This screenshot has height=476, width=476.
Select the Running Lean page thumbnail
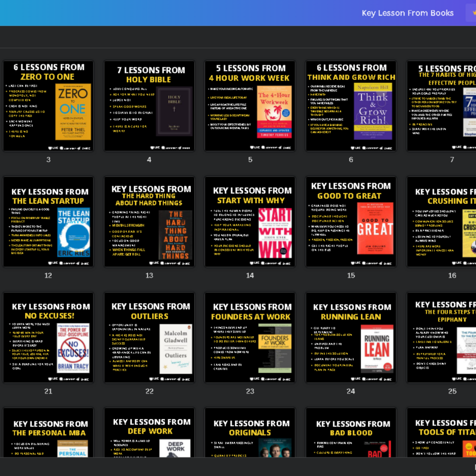[351, 338]
